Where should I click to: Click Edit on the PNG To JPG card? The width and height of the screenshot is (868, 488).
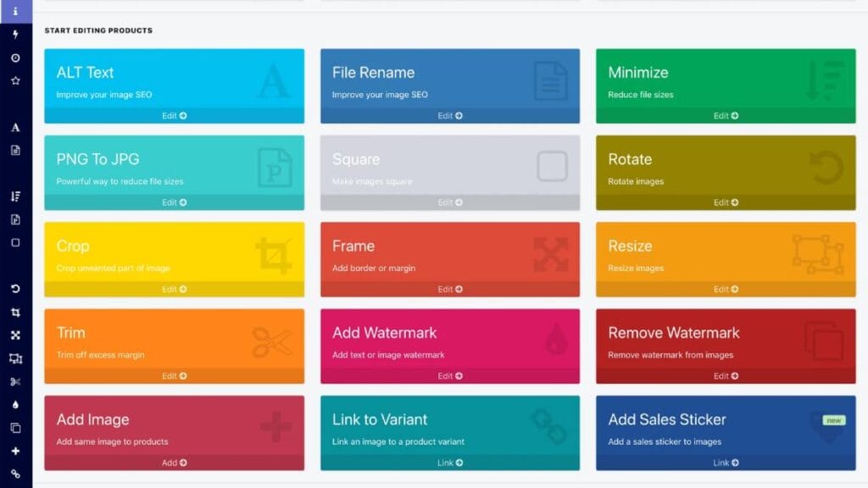174,202
